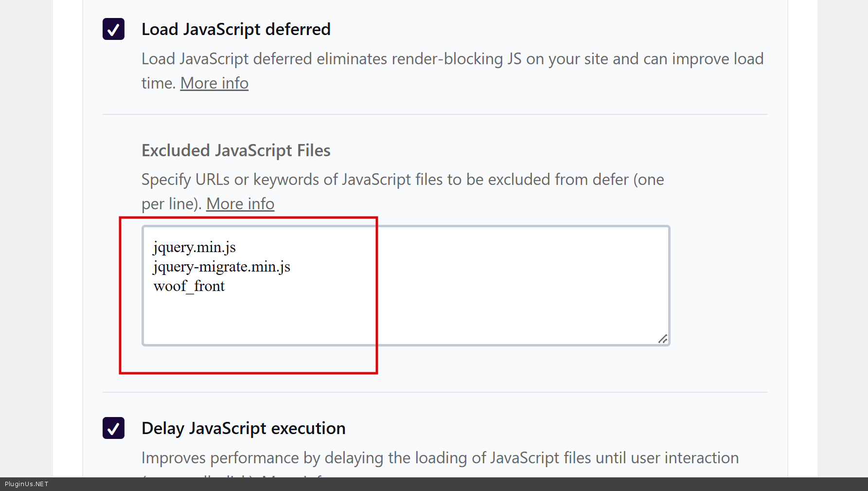The image size is (868, 491).
Task: Click PluginUs.NET text in bottom bar
Action: click(27, 484)
